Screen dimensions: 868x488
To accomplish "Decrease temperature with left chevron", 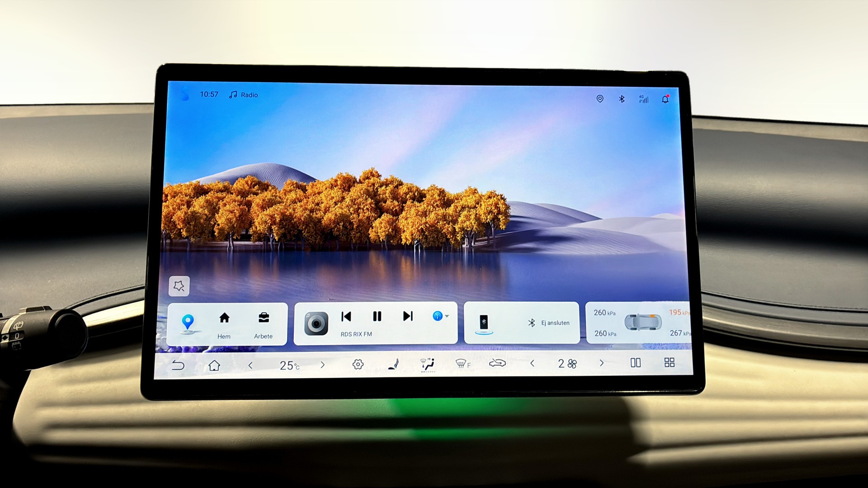I will pyautogui.click(x=250, y=365).
